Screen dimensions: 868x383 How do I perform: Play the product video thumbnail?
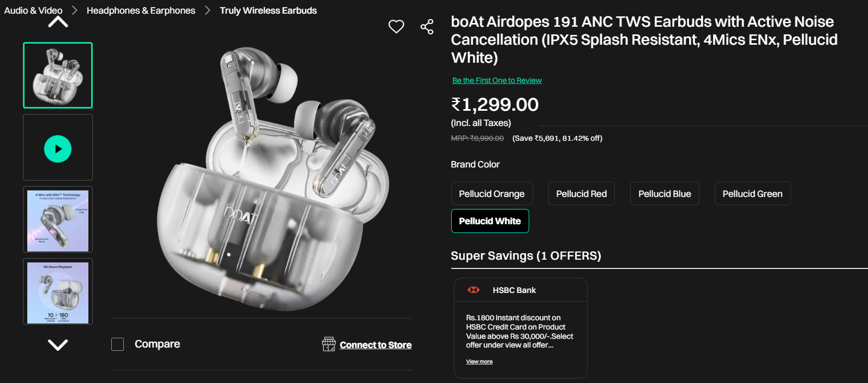(58, 148)
